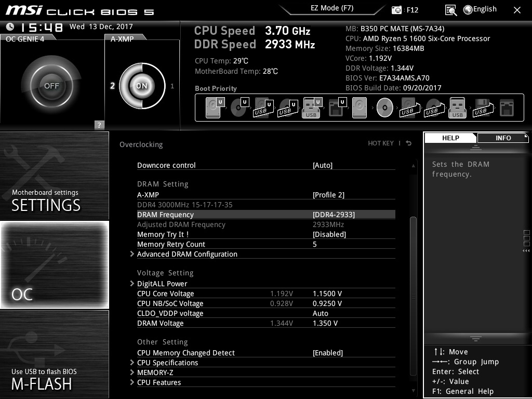Image resolution: width=532 pixels, height=399 pixels.
Task: Select the UEFI USB CD/DVD boot icon
Action: tap(288, 108)
